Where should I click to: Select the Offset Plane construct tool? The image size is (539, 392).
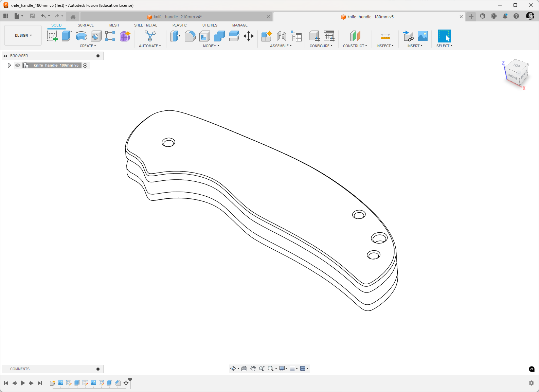point(355,36)
